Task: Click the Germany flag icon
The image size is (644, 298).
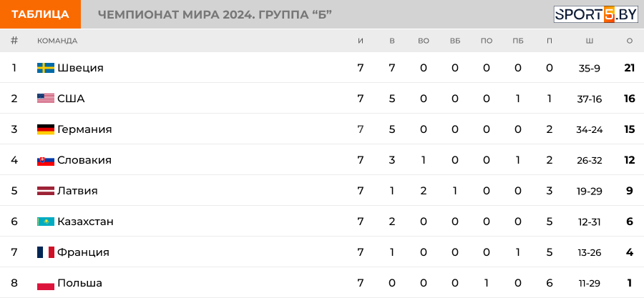Action: coord(46,129)
